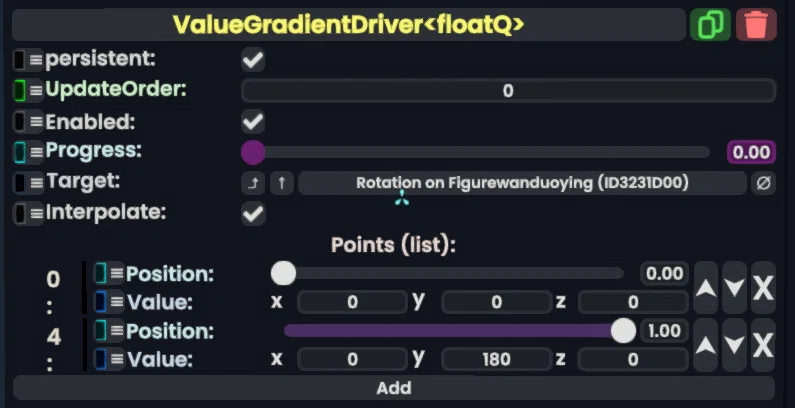
Task: Move point 0 down with arrow icon
Action: (734, 288)
